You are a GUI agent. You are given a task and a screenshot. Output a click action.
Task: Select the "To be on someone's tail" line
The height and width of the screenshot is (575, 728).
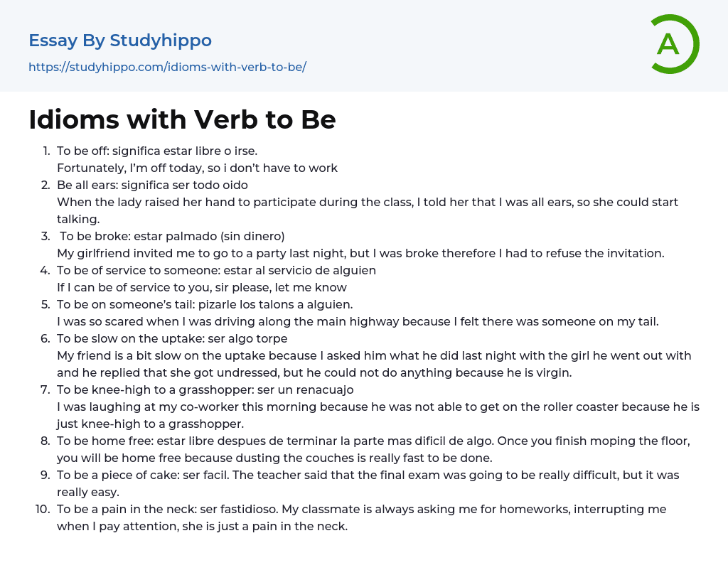pos(205,304)
